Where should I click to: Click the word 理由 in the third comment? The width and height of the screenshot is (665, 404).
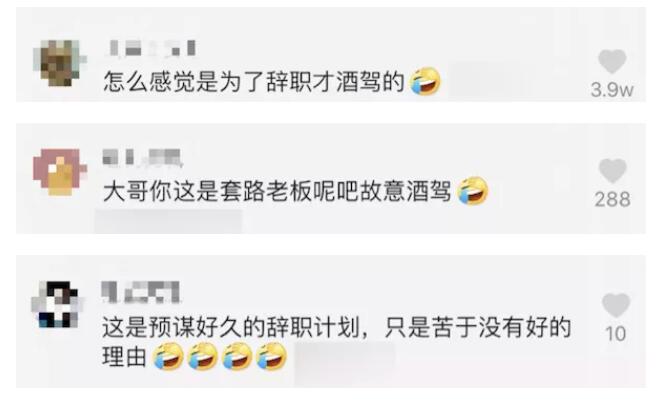click(124, 357)
